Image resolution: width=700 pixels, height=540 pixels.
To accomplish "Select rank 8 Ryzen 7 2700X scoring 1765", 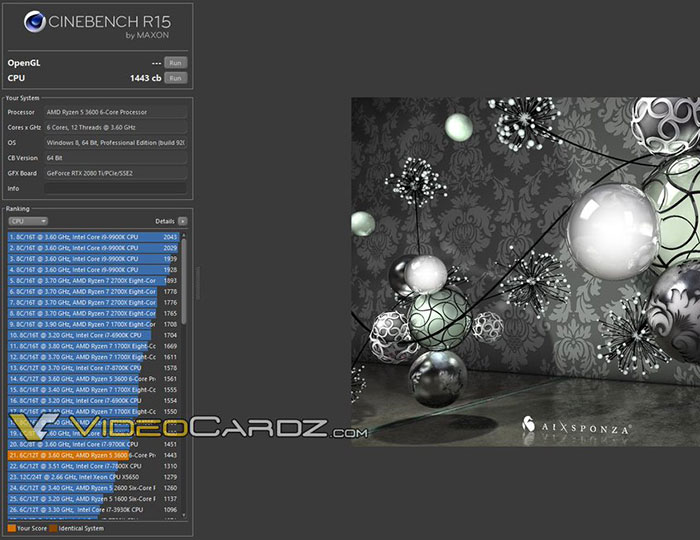I will pyautogui.click(x=93, y=313).
